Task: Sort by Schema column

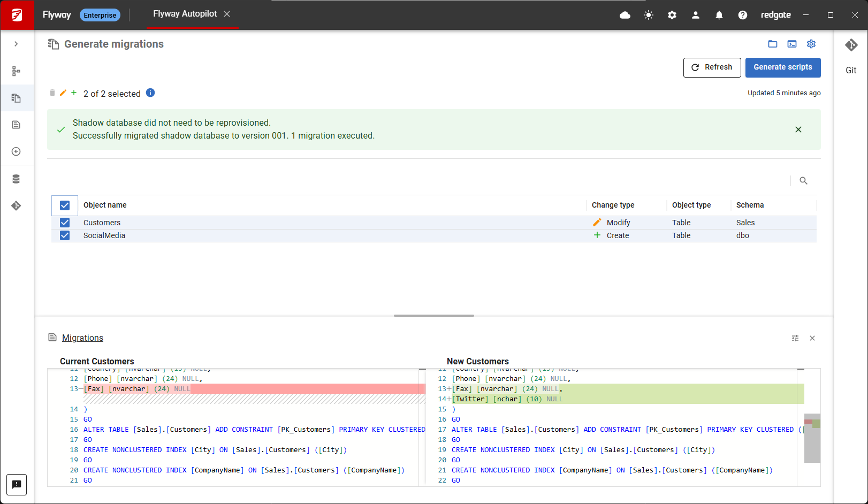Action: (750, 205)
